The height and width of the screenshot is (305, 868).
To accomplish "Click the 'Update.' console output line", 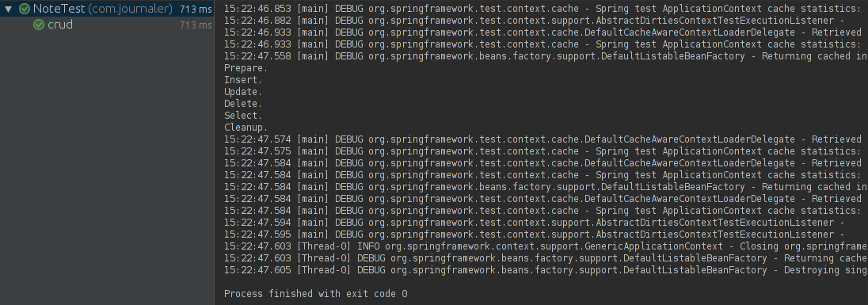I will click(243, 92).
